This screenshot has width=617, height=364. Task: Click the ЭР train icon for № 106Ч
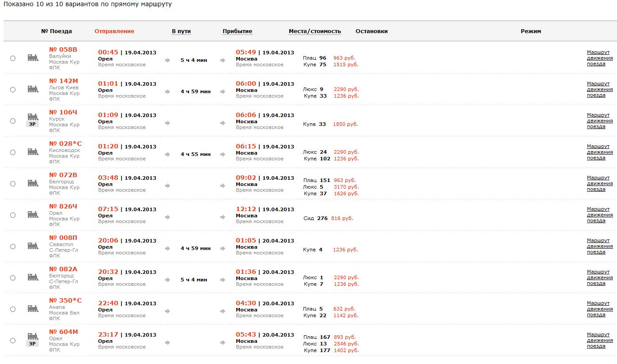(x=33, y=120)
